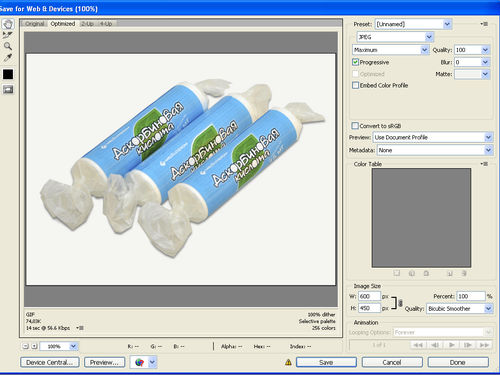Select the Zoom tool
Image resolution: width=500 pixels, height=375 pixels.
point(8,46)
